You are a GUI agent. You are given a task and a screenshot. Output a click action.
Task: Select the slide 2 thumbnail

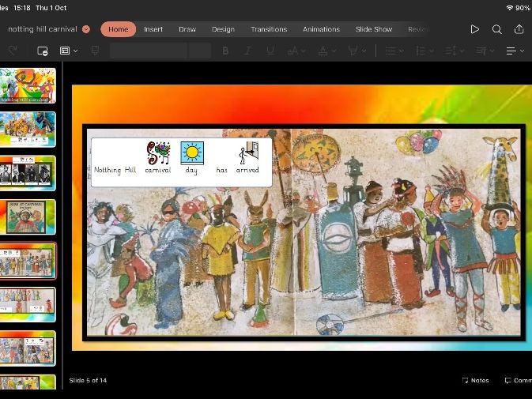(x=28, y=129)
